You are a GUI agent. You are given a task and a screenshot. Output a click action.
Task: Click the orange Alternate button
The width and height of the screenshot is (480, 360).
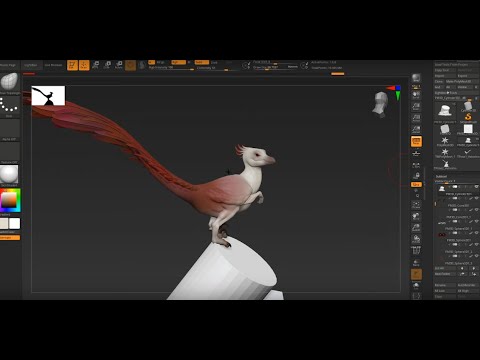tap(10, 238)
